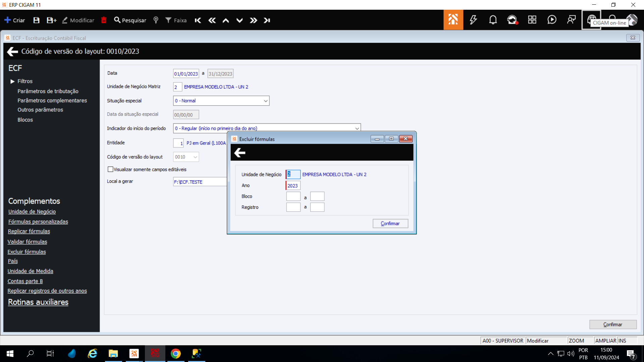Click the back arrow in Excluir fórmulas dialog
The image size is (644, 362).
[240, 153]
